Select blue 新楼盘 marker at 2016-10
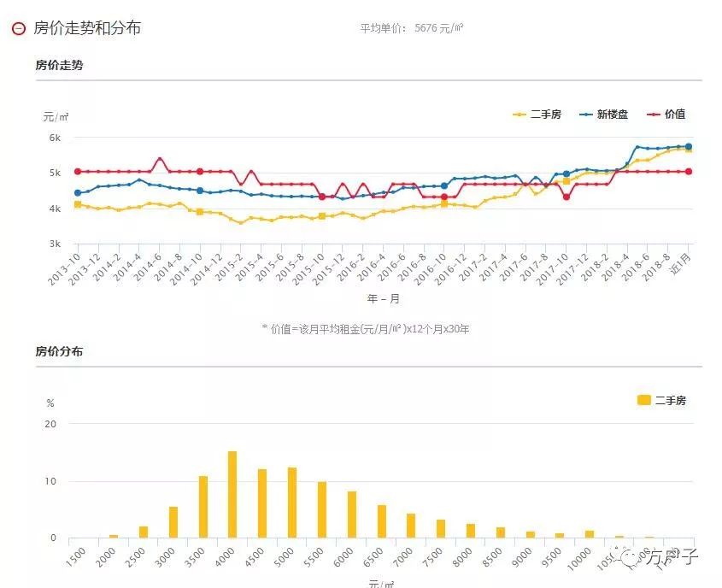The image size is (722, 588). pyautogui.click(x=444, y=185)
